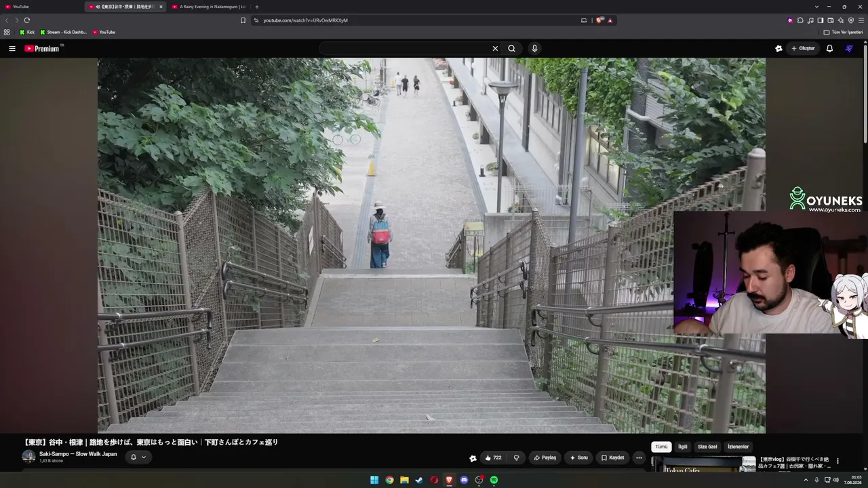Open Brave Rewards triangle icon
The image size is (868, 488).
pos(610,20)
